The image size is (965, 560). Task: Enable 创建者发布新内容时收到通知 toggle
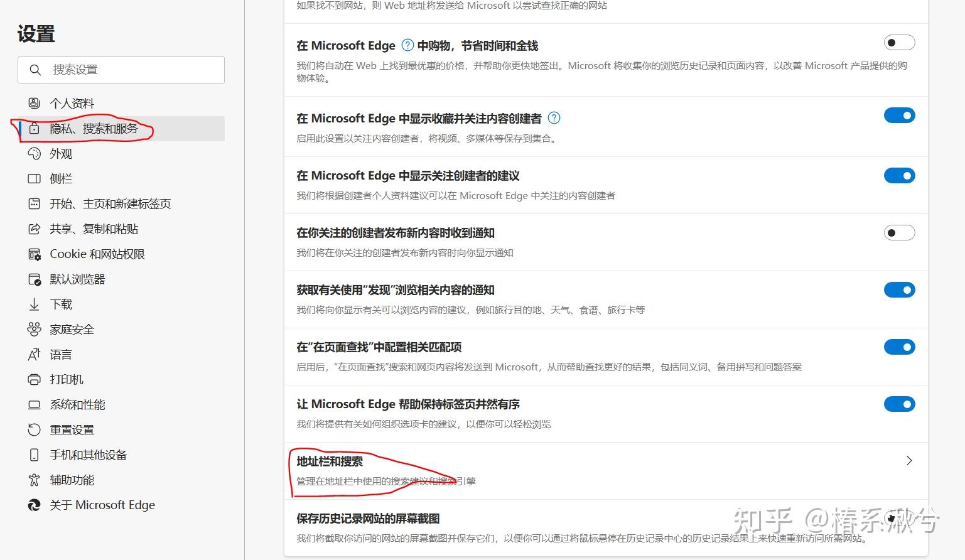[x=899, y=233]
